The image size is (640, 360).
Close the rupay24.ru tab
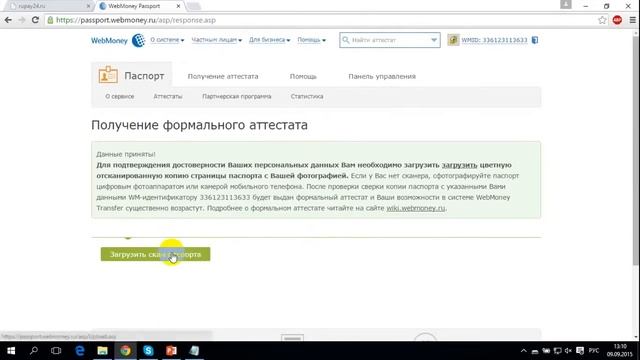pyautogui.click(x=88, y=6)
